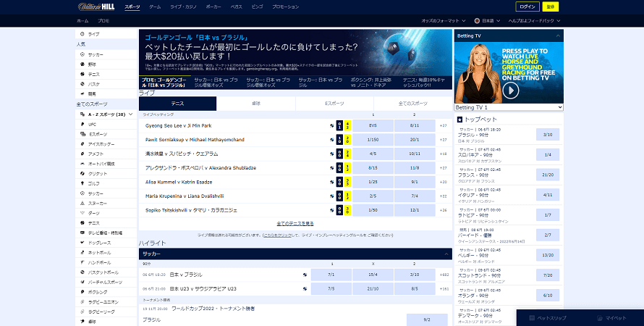Open the ライブ icon in left sidebar
This screenshot has height=326, width=644.
(82, 34)
